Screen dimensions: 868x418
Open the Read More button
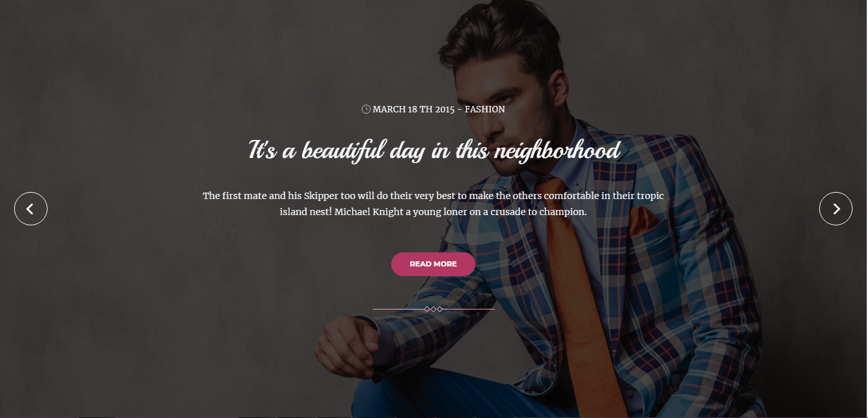pyautogui.click(x=433, y=264)
